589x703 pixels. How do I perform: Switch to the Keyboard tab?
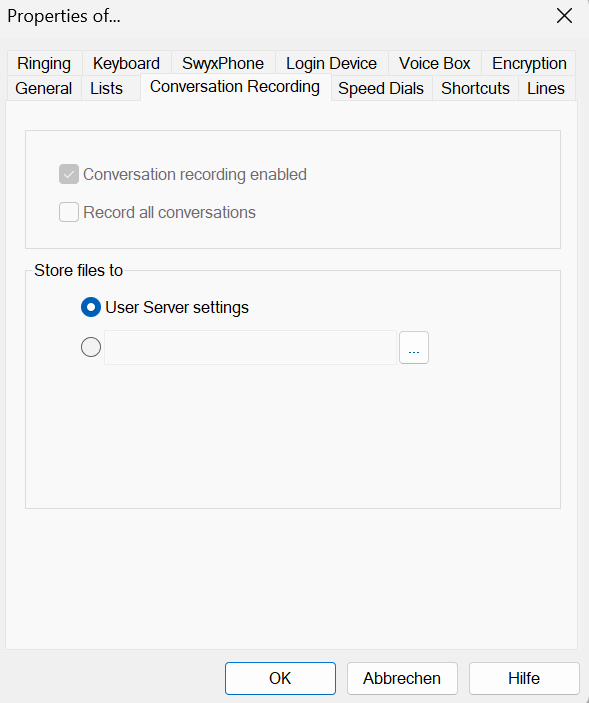(126, 63)
